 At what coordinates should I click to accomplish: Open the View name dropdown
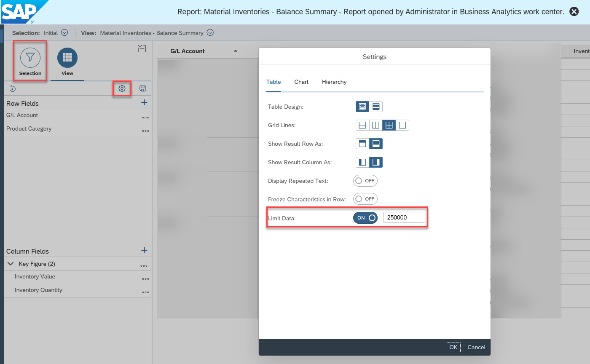click(210, 32)
